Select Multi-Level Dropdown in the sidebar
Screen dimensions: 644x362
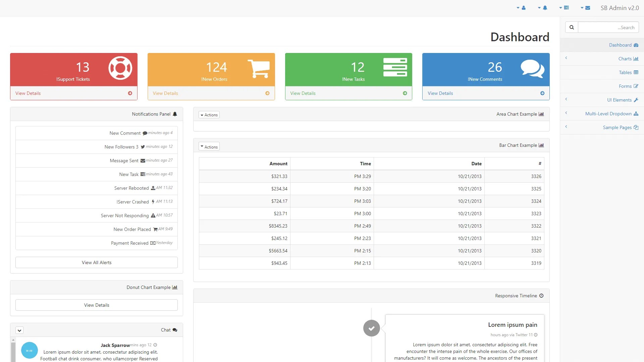(602, 114)
